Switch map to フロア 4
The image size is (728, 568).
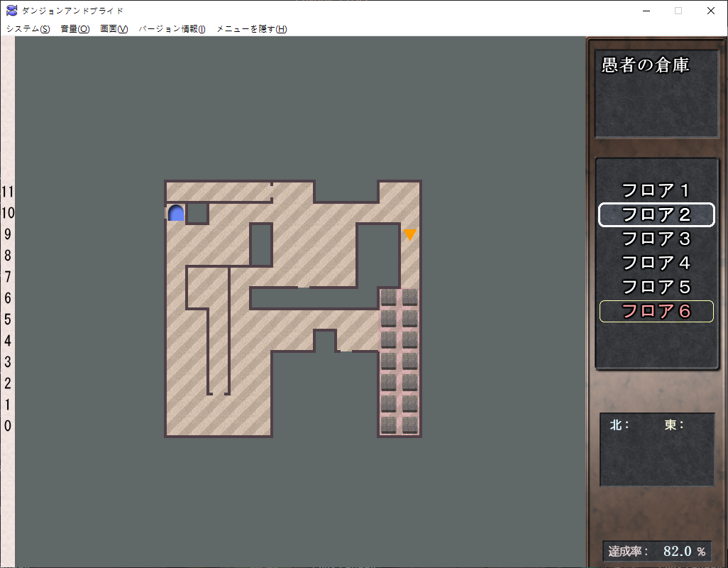tap(656, 263)
